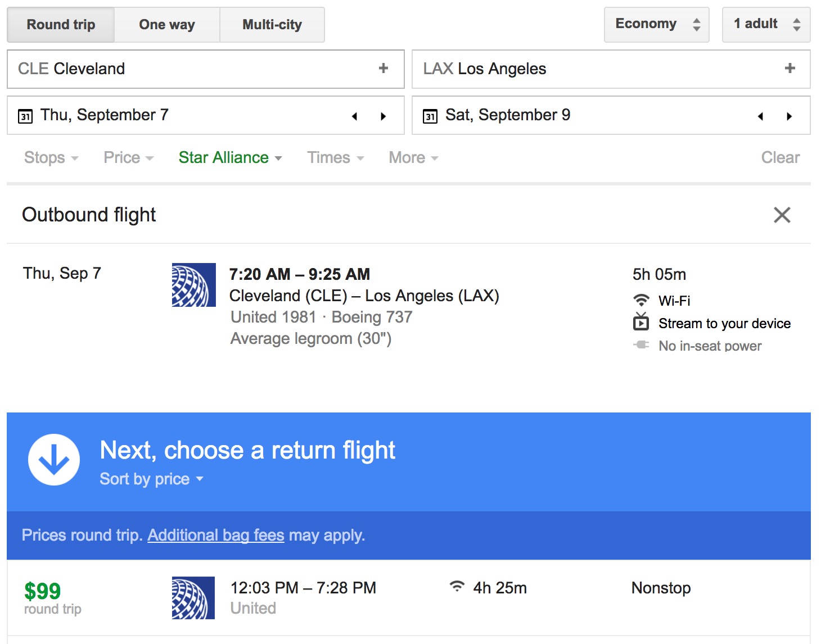Open calendar icon for return date
Screen dimensions: 821x644
click(430, 116)
